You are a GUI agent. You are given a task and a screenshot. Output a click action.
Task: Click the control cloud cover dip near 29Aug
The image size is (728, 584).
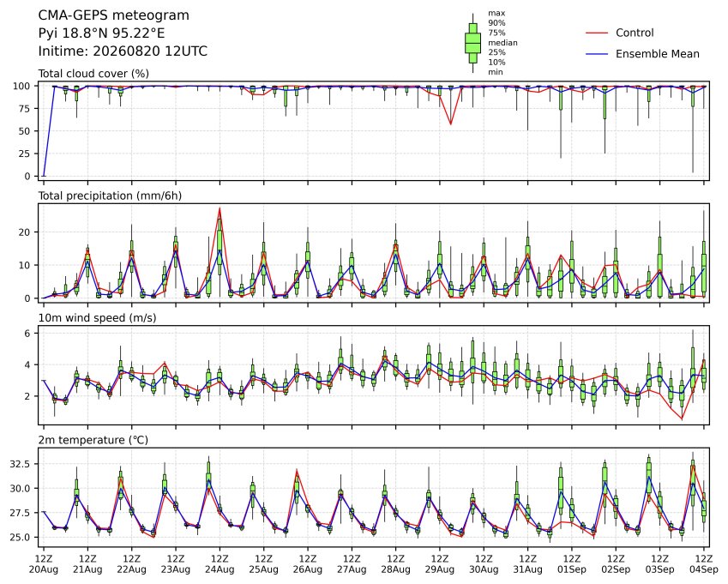point(450,123)
